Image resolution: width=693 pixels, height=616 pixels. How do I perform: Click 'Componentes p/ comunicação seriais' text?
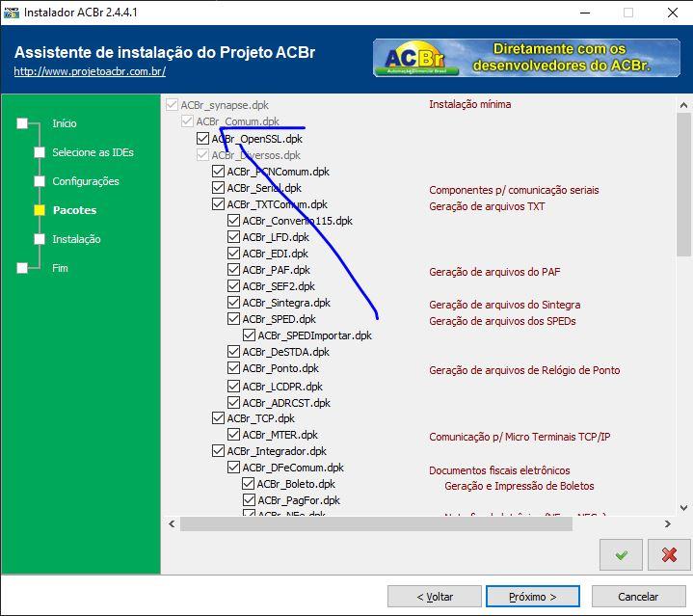coord(514,190)
